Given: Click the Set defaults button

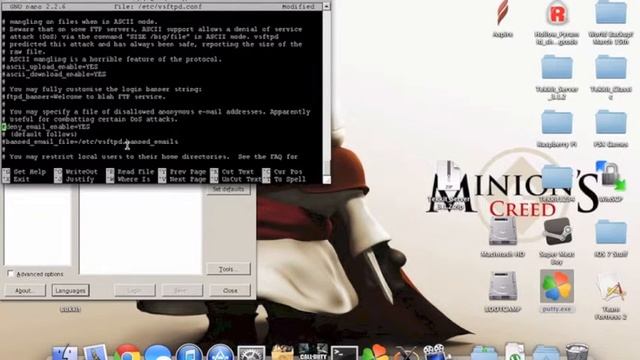Looking at the screenshot, I should 229,189.
